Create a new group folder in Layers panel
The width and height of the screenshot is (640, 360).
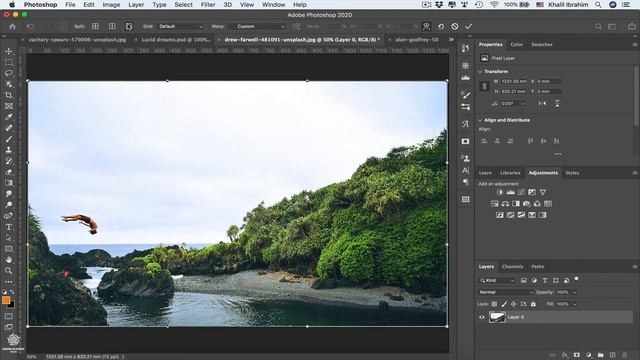pyautogui.click(x=600, y=355)
